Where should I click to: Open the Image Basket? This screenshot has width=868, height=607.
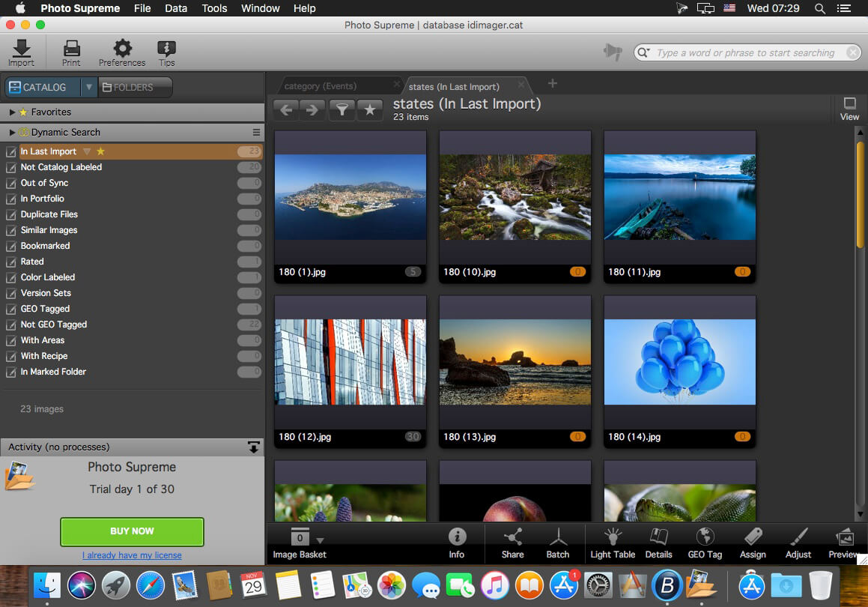(300, 543)
